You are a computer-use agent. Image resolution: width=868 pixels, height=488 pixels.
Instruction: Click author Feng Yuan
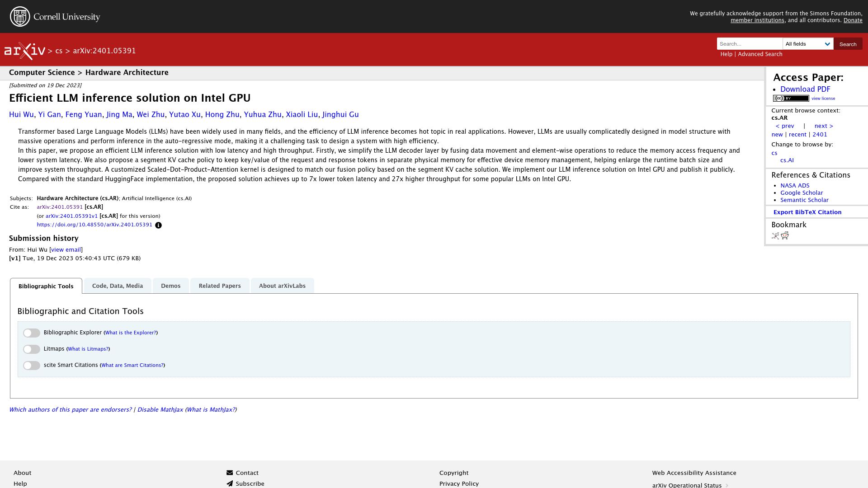click(84, 115)
